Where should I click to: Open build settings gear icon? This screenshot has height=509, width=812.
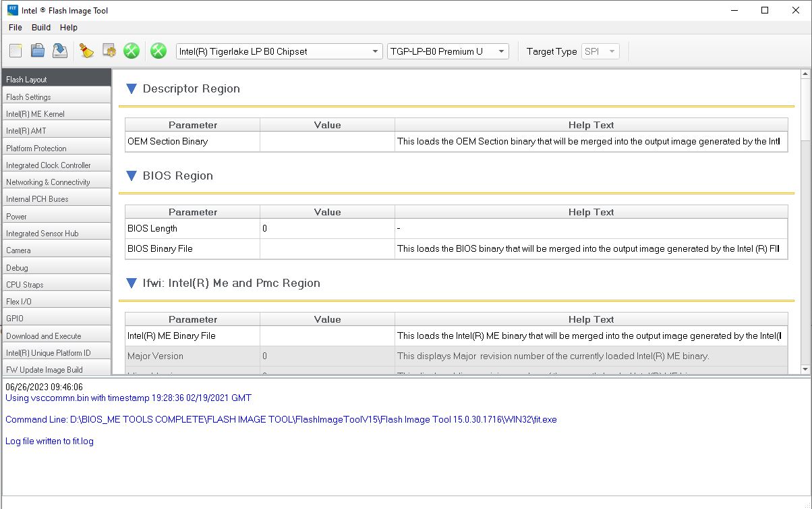click(109, 51)
